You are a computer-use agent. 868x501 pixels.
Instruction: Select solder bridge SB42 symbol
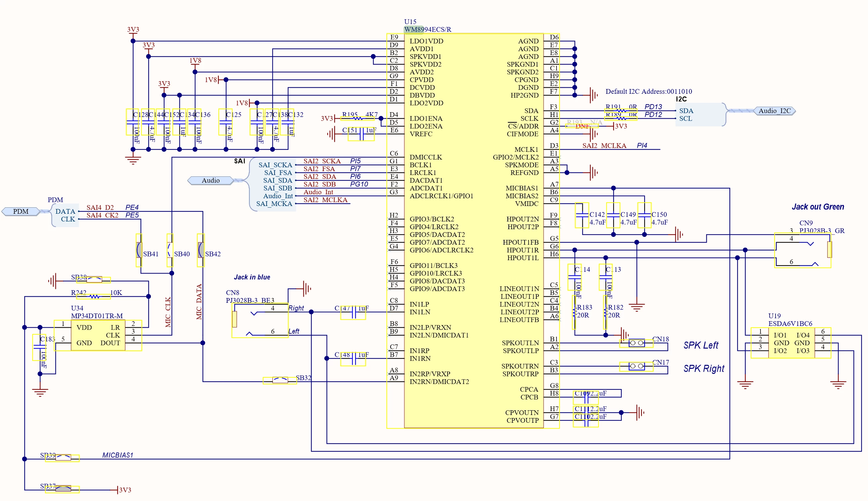coord(201,250)
